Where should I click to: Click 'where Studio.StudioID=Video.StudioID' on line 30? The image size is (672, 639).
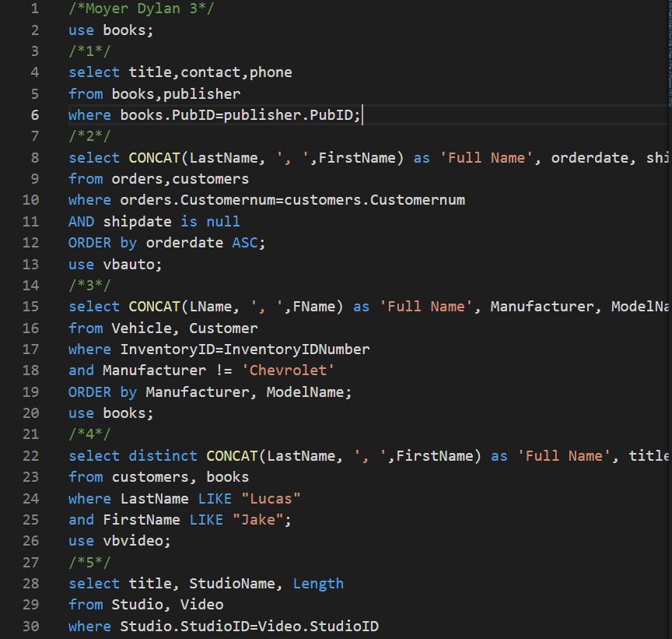coord(223,626)
